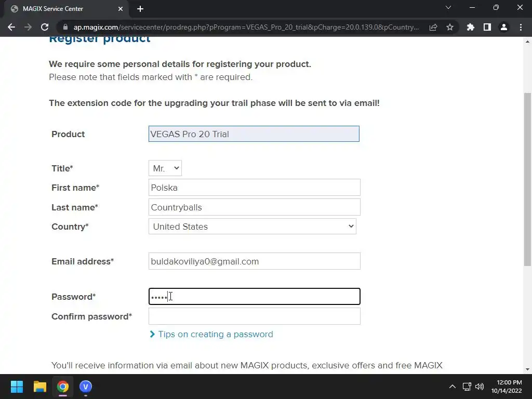Open Chrome three-dot options menu
The height and width of the screenshot is (399, 532).
click(x=521, y=27)
